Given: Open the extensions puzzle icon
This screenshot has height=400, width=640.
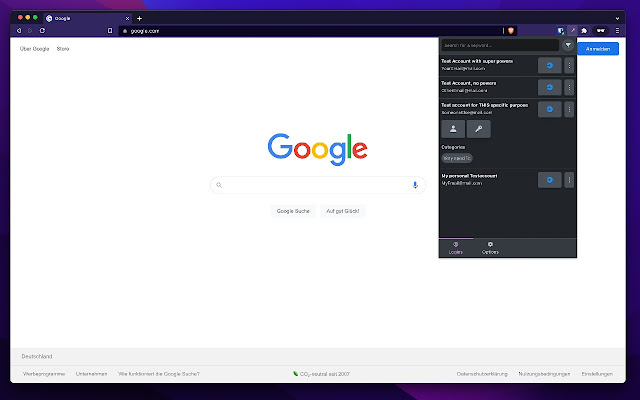Looking at the screenshot, I should (x=584, y=31).
